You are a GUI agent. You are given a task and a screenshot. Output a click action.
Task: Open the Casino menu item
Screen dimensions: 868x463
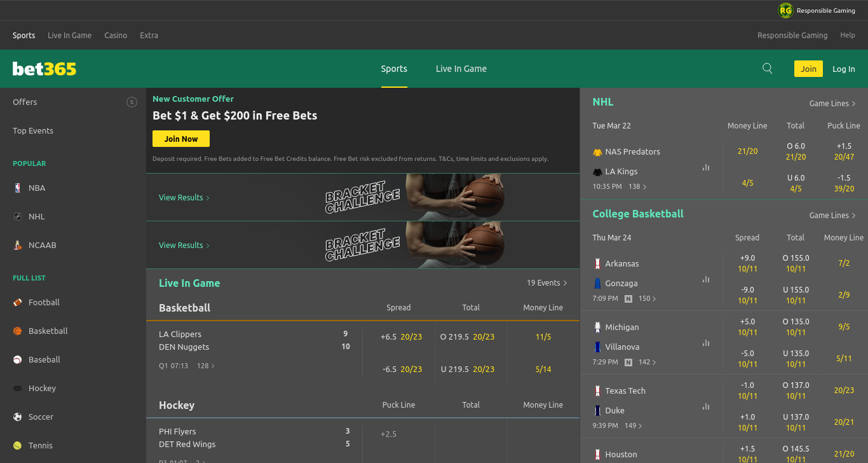click(116, 36)
